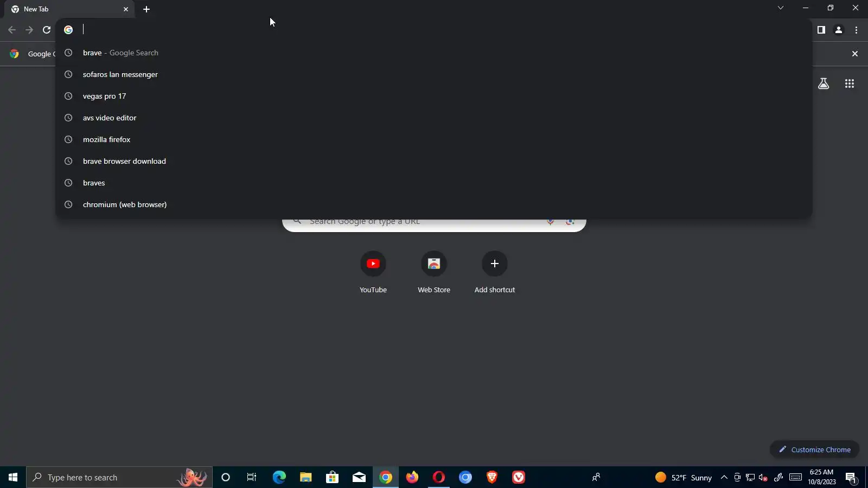This screenshot has height=488, width=868.
Task: Open the Google apps grid
Action: coord(850,84)
